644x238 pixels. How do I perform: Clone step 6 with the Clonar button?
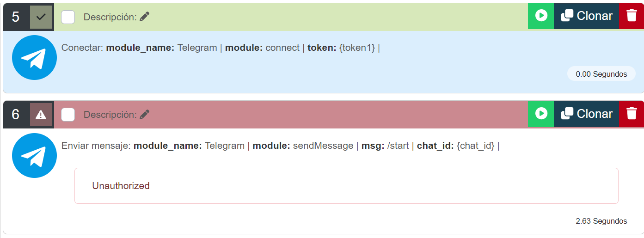pyautogui.click(x=587, y=114)
